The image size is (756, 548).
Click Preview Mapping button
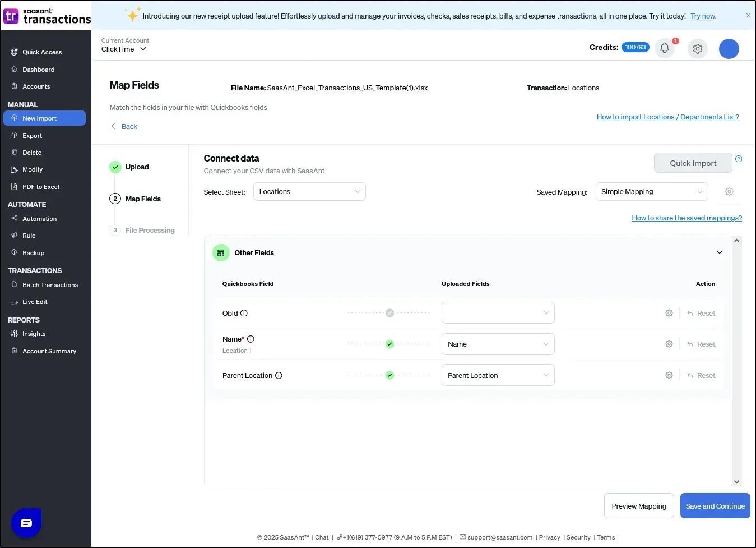pos(639,506)
